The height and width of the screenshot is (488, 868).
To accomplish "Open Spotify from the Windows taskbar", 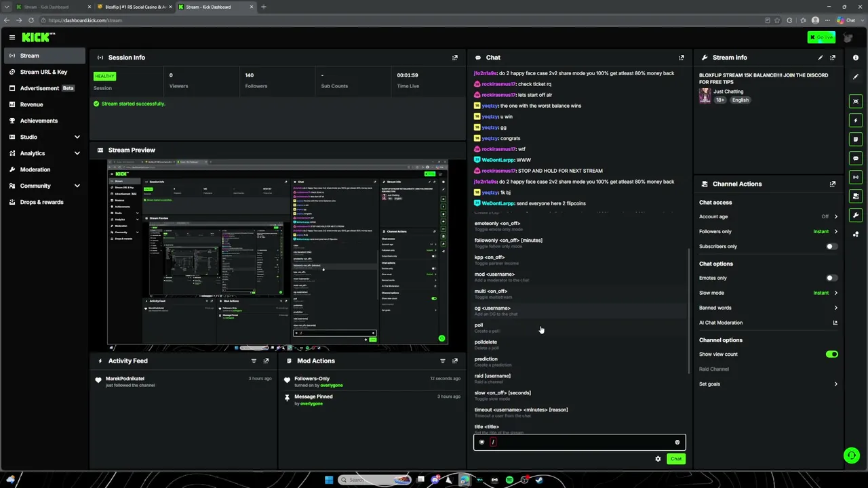I will (509, 480).
